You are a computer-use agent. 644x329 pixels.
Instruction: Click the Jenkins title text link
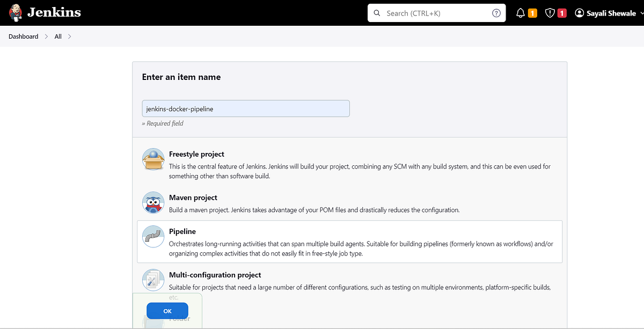click(x=54, y=12)
